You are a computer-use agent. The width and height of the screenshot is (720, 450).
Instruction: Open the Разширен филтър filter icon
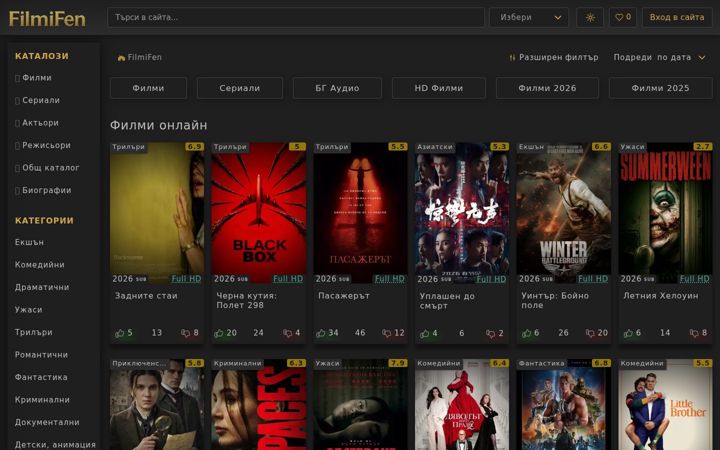point(512,57)
